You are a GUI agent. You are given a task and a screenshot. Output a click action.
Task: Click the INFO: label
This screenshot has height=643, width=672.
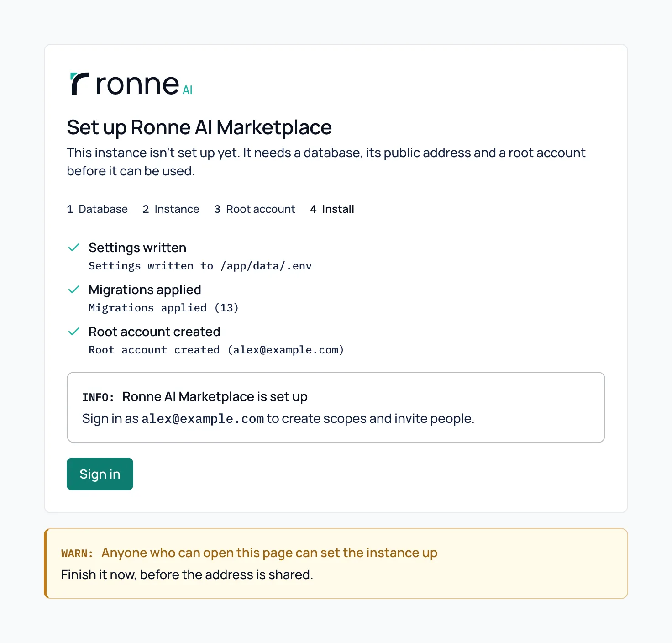(98, 397)
